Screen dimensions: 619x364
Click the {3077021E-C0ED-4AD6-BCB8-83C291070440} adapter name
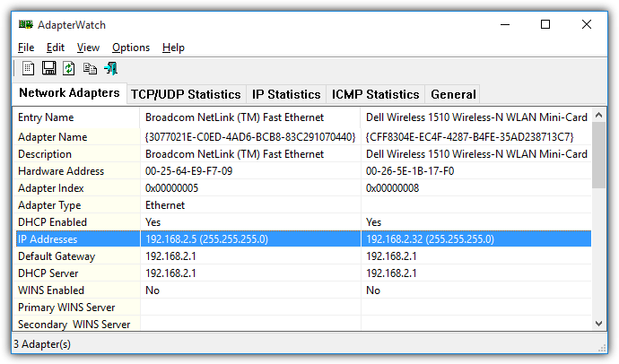(x=250, y=137)
